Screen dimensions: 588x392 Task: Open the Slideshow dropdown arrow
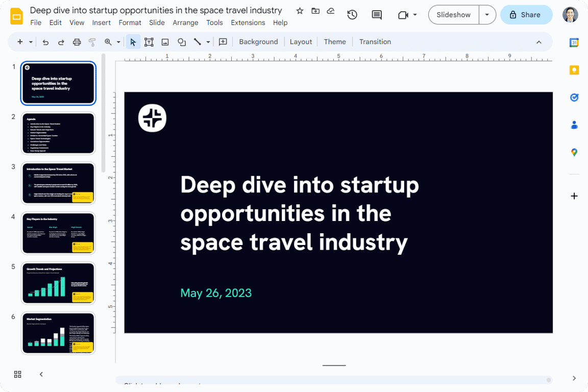(487, 15)
